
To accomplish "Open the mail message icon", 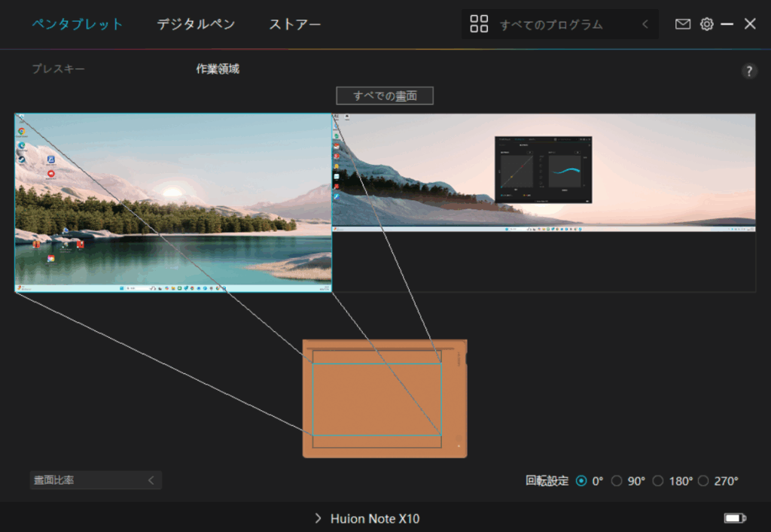I will [682, 24].
